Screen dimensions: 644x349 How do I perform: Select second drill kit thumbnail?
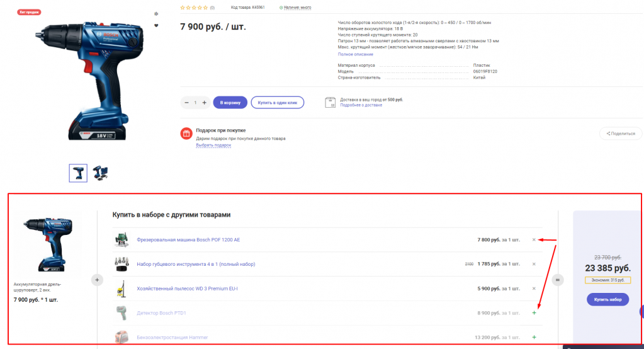point(100,173)
